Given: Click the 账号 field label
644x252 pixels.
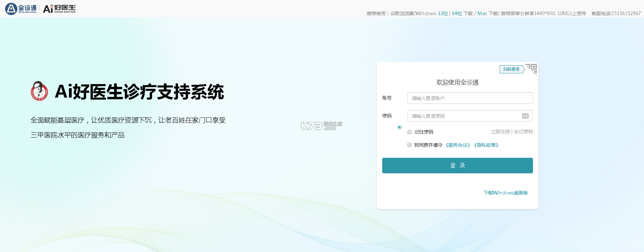Looking at the screenshot, I should click(387, 98).
